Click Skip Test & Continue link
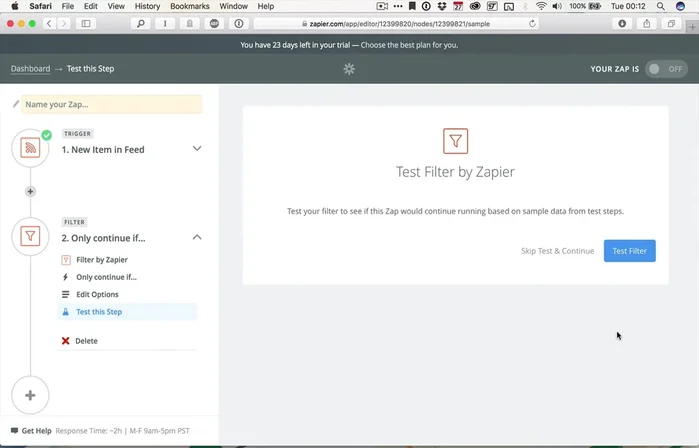 point(557,251)
